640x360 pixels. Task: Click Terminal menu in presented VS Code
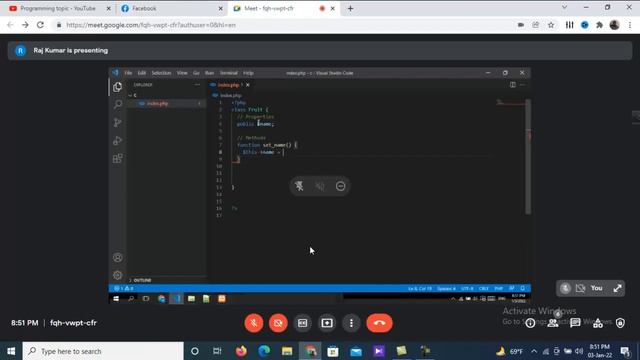pyautogui.click(x=229, y=73)
